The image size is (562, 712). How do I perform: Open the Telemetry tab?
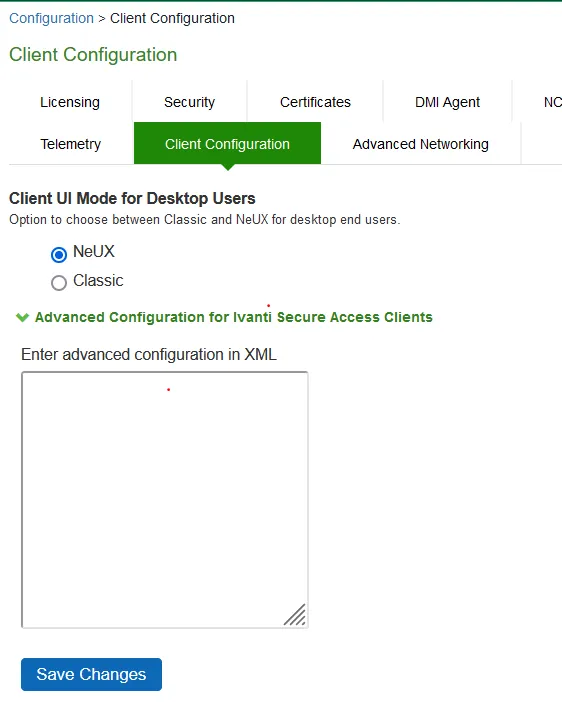70,144
